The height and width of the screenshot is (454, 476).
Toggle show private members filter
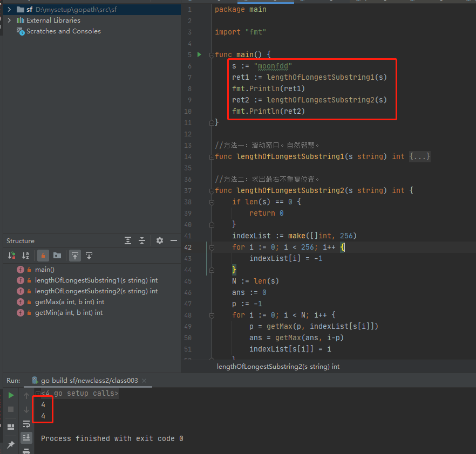pos(43,256)
